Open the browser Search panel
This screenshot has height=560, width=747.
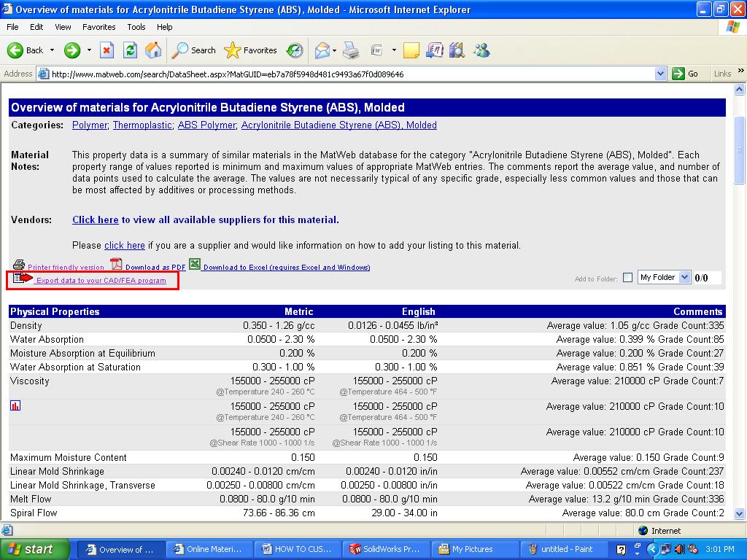click(193, 50)
